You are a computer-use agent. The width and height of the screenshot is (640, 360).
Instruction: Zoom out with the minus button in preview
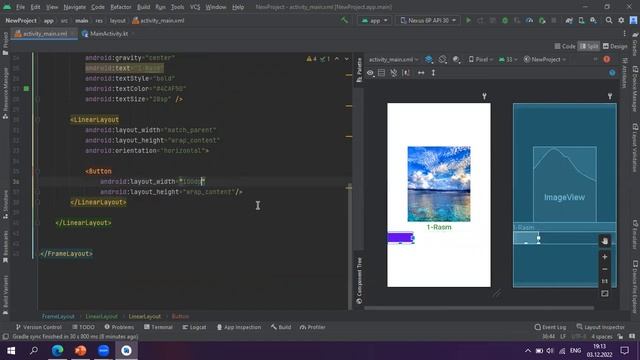(604, 269)
